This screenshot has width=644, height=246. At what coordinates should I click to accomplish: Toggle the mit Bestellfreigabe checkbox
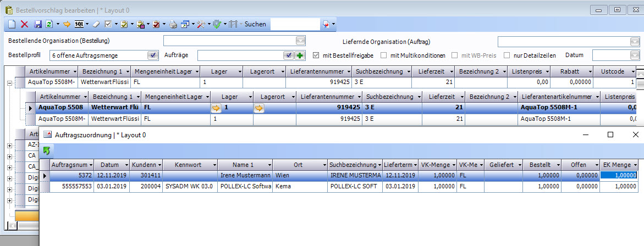[x=316, y=55]
